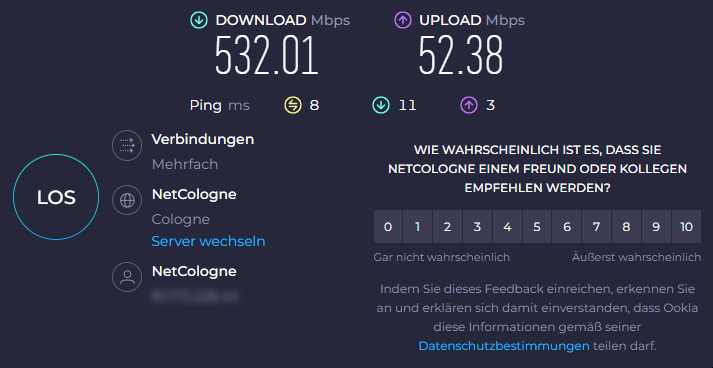Click the purple upload arrow icon beside UPLOAD
This screenshot has width=713, height=368.
click(x=403, y=20)
